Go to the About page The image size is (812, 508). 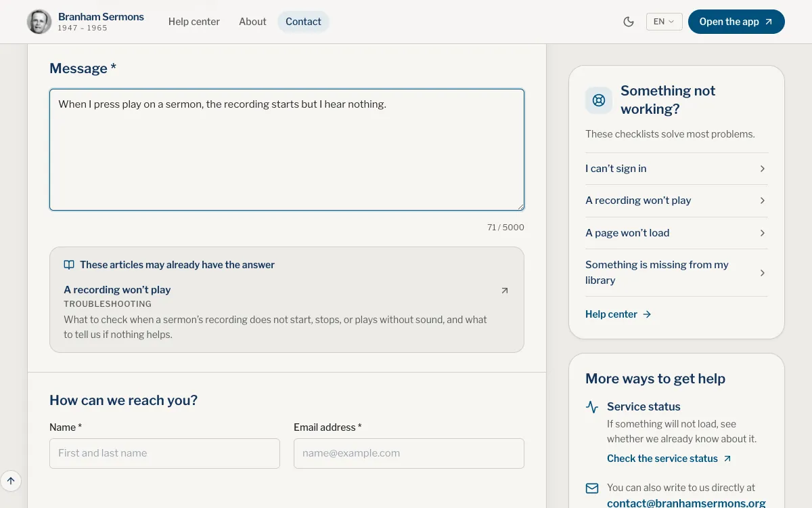(x=252, y=22)
